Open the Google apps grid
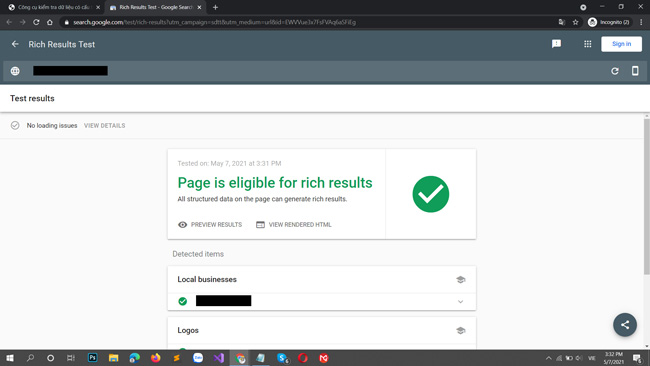 [588, 44]
